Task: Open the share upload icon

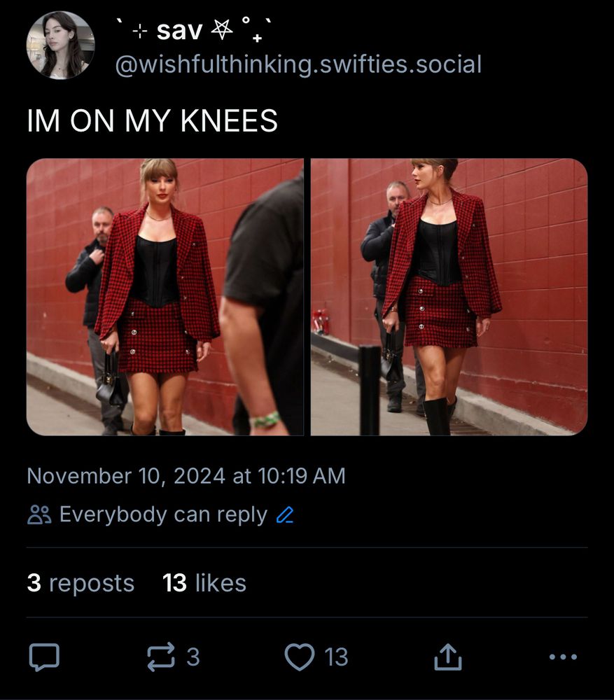Action: pos(448,657)
